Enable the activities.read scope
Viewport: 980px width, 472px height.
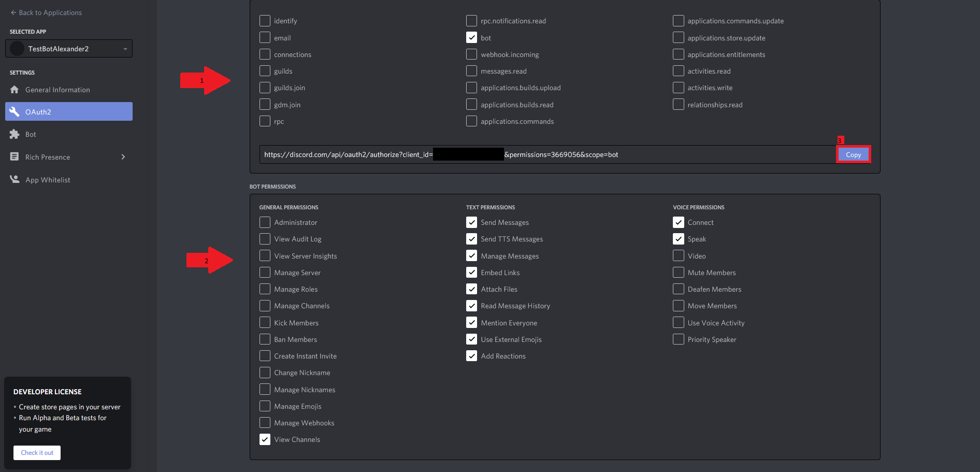coord(678,70)
